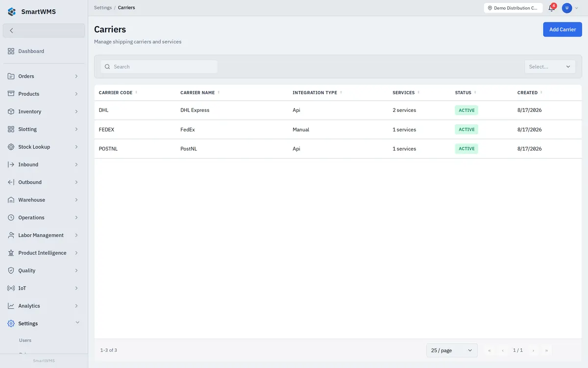
Task: Click the Settings gear icon
Action: click(11, 323)
